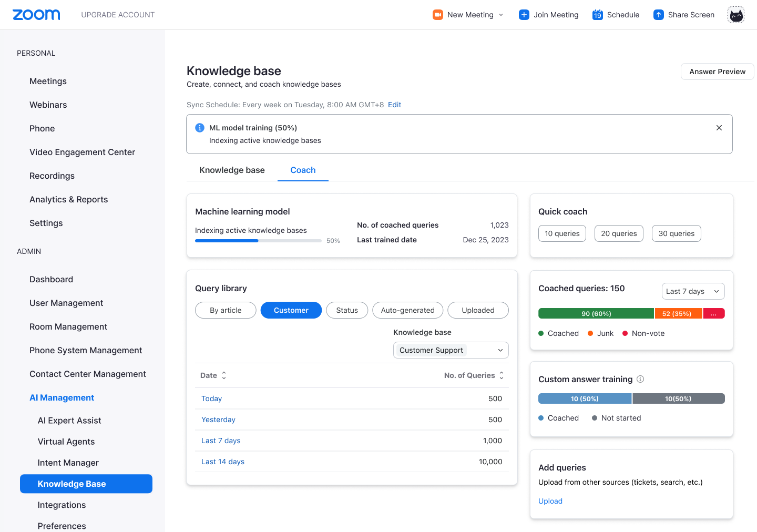Open Virtual Agents
The height and width of the screenshot is (532, 757).
(x=66, y=442)
